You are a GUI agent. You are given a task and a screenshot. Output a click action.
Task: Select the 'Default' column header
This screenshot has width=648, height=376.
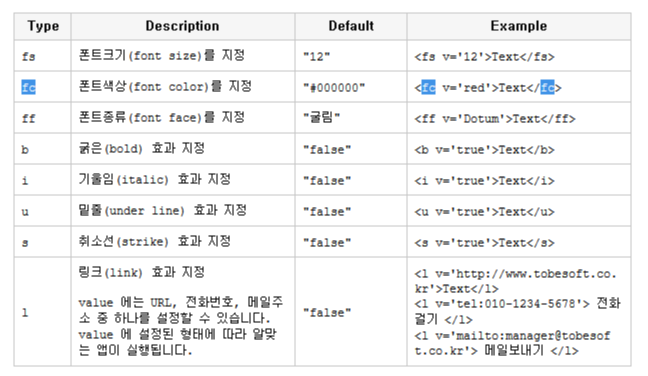point(351,26)
